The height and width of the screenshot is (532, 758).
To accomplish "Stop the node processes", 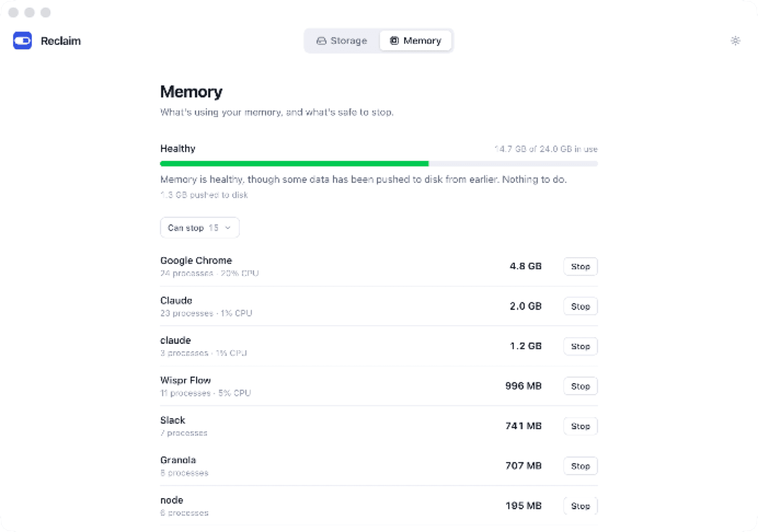I will (580, 506).
